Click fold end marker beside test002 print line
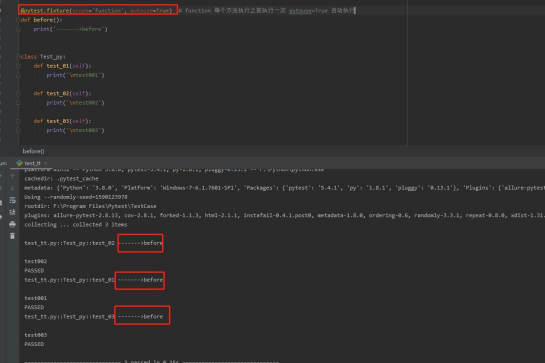Image resolution: width=545 pixels, height=363 pixels. click(x=18, y=103)
